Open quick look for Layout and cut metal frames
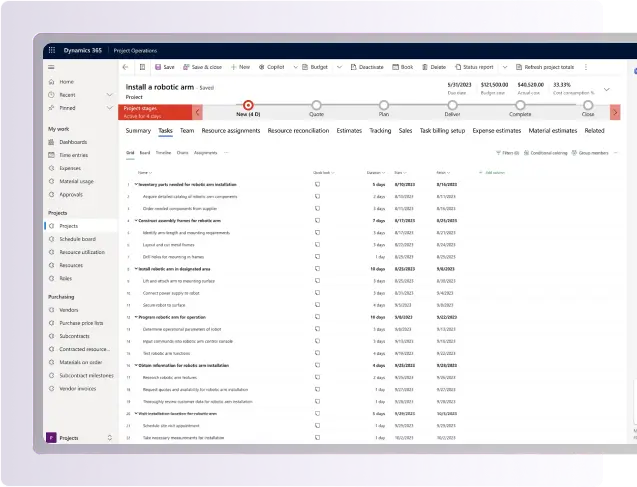Viewport: 637px width, 487px height. coord(317,244)
